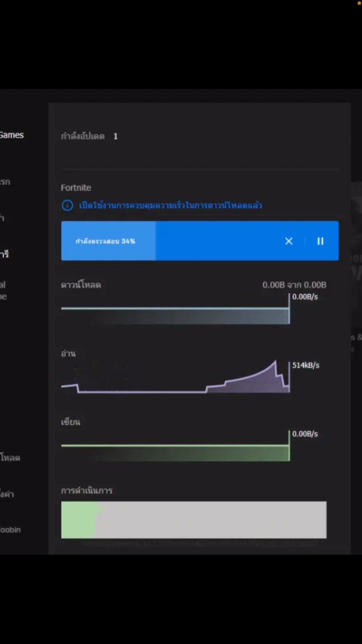Viewport: 362px width, 644px height.
Task: Pause the Fortnite verification
Action: point(320,241)
